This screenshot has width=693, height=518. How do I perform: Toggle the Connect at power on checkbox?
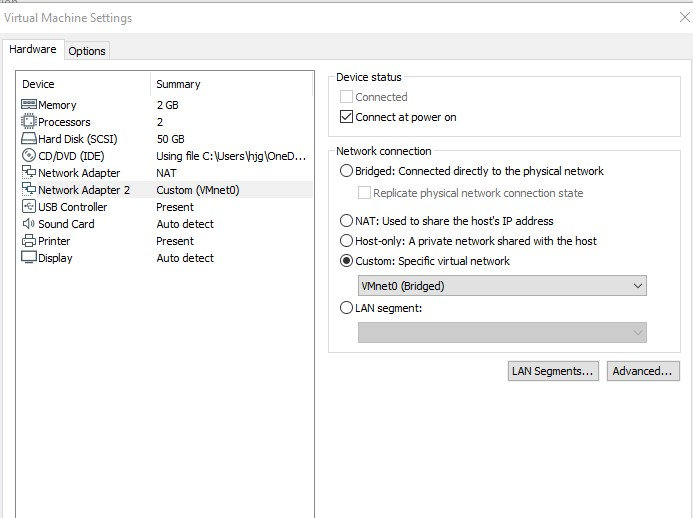(x=347, y=117)
